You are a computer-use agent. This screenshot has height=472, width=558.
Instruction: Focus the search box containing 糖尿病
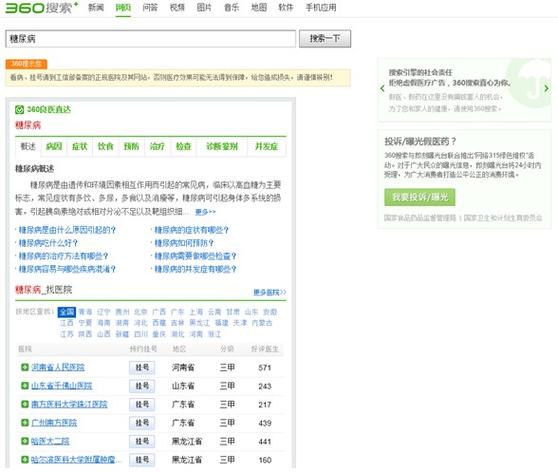[x=151, y=39]
